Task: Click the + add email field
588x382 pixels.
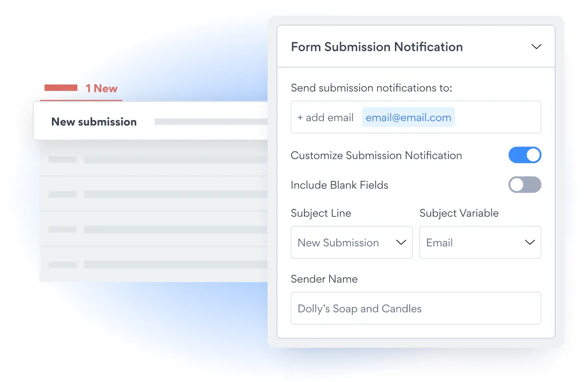Action: click(325, 118)
